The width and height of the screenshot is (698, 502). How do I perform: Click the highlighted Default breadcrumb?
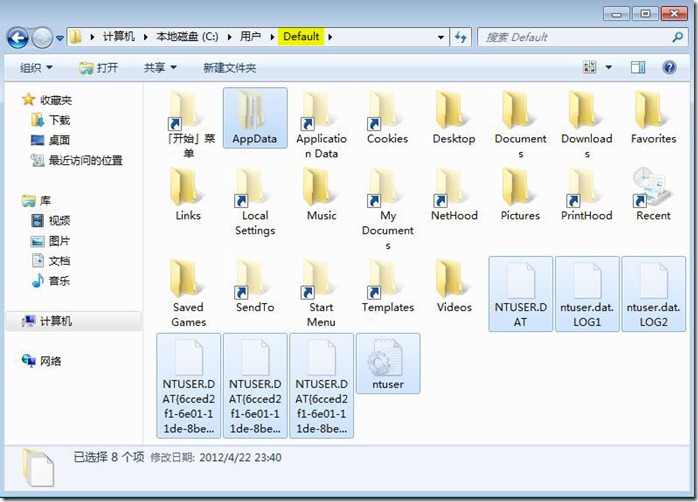(301, 36)
